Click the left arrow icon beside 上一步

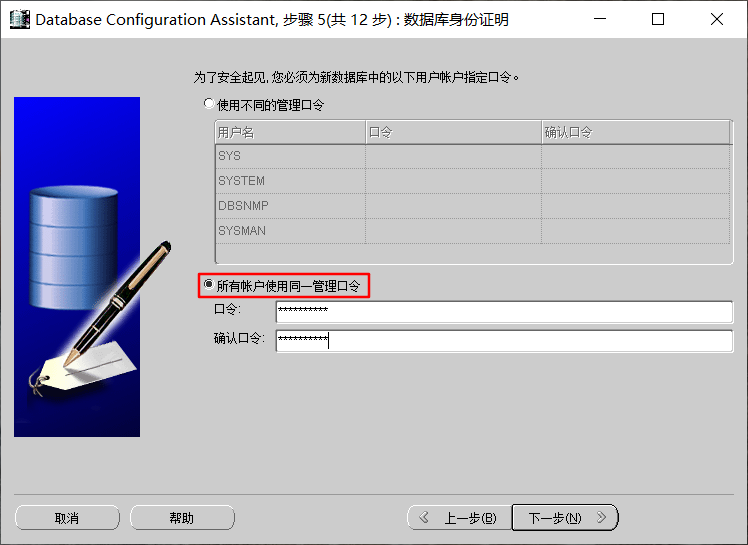424,517
